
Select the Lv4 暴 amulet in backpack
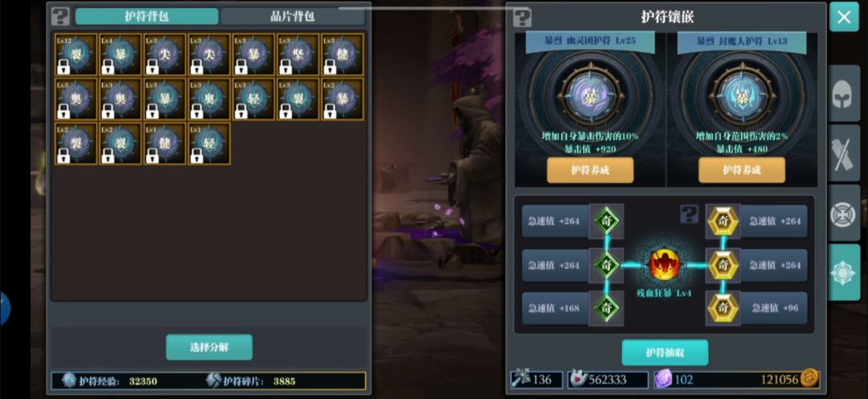[x=120, y=54]
